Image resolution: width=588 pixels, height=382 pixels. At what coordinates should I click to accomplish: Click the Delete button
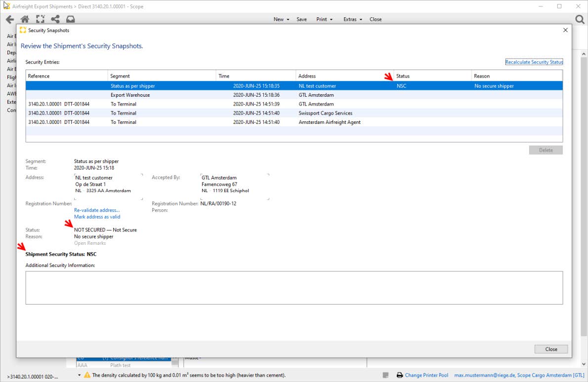point(546,150)
